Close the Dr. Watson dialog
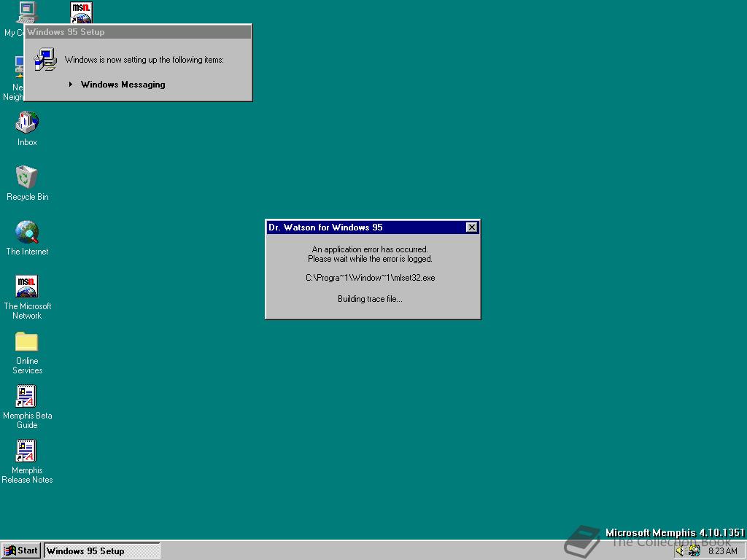Screen dimensions: 747x560 click(472, 227)
